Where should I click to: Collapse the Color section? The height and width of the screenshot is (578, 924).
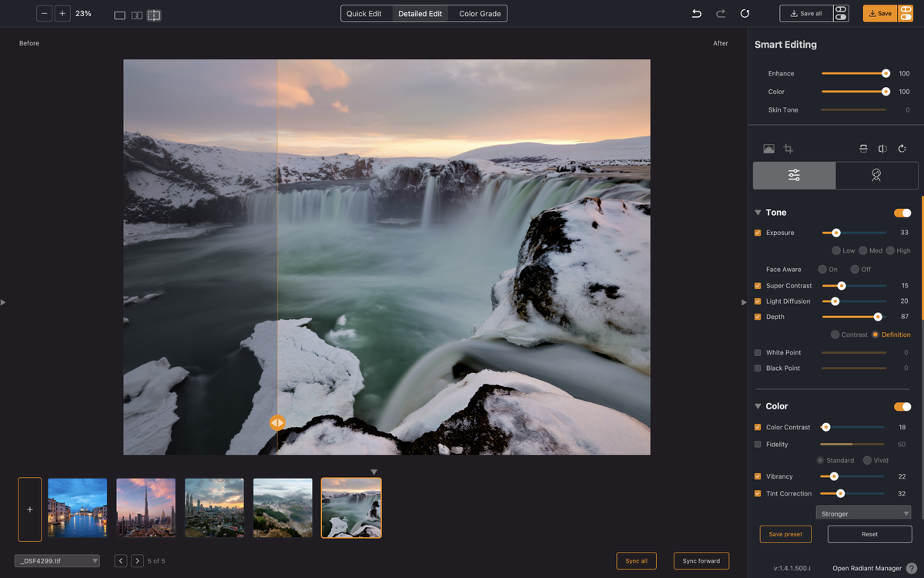(x=758, y=406)
